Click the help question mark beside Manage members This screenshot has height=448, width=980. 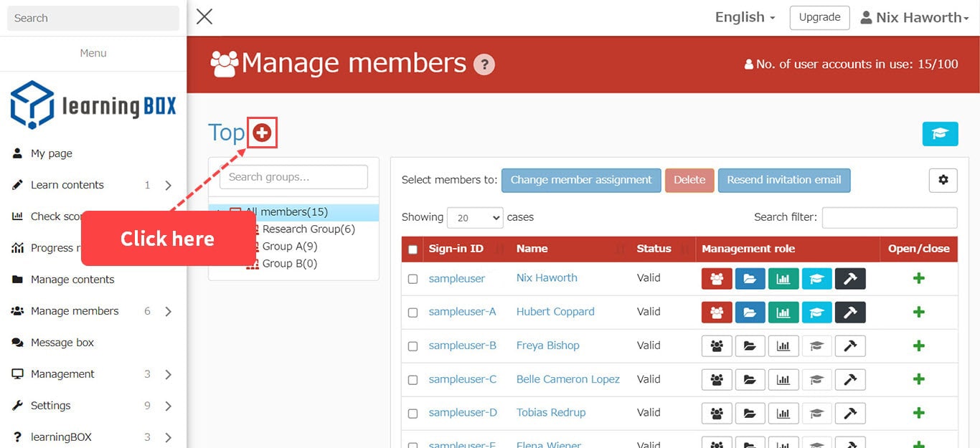point(484,65)
